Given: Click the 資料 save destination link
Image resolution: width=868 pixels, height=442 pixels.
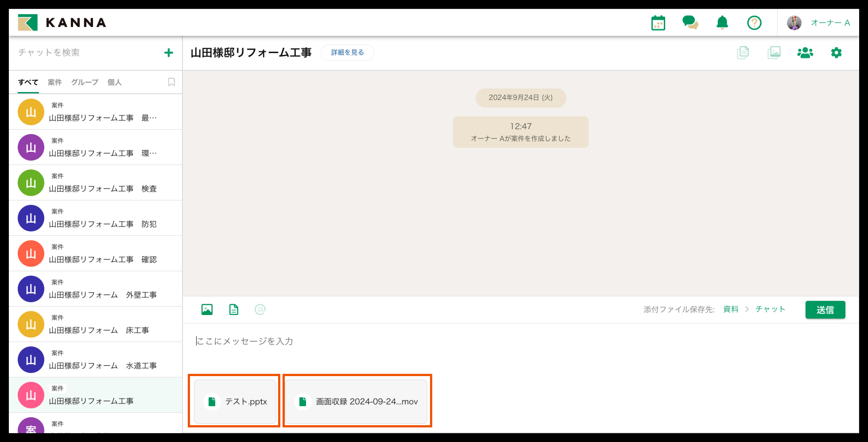Looking at the screenshot, I should (x=730, y=309).
